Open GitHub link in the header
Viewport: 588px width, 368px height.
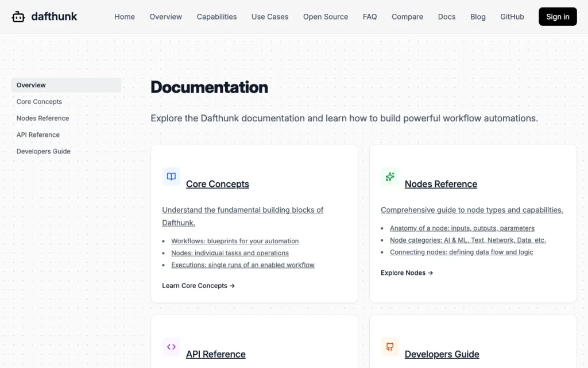512,17
